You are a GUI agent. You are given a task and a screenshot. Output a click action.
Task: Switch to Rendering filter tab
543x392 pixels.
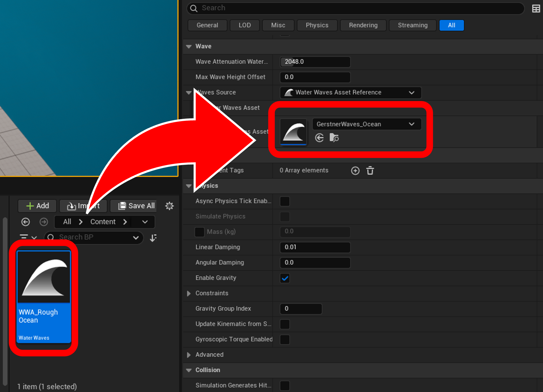click(363, 25)
